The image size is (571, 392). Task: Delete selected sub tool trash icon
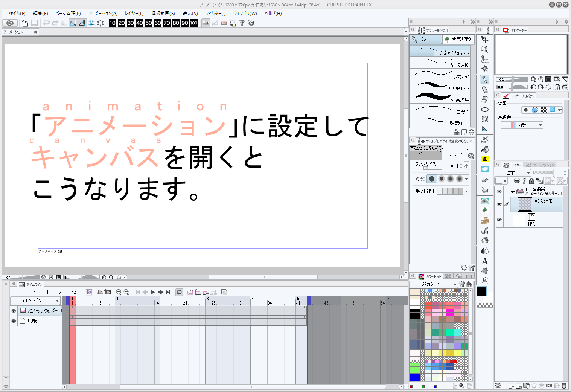(x=471, y=132)
